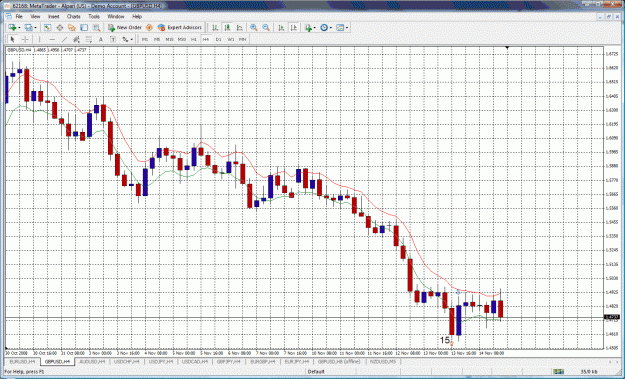
Task: Toggle chart auto scroll icon
Action: coord(281,27)
